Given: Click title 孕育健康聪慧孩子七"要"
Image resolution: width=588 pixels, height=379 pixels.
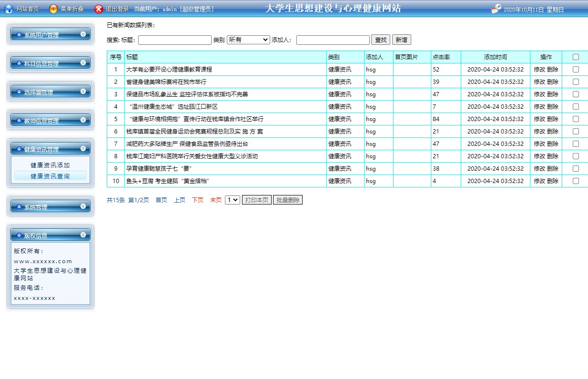Looking at the screenshot, I should 159,168.
